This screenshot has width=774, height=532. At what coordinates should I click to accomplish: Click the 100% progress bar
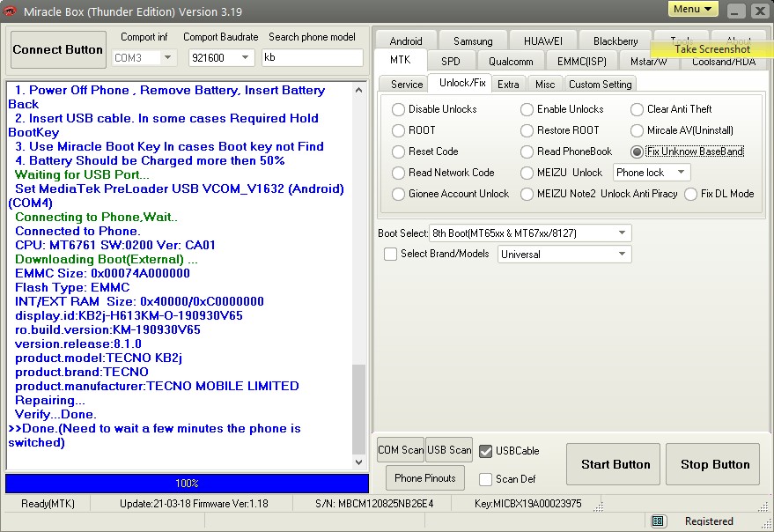pyautogui.click(x=187, y=484)
